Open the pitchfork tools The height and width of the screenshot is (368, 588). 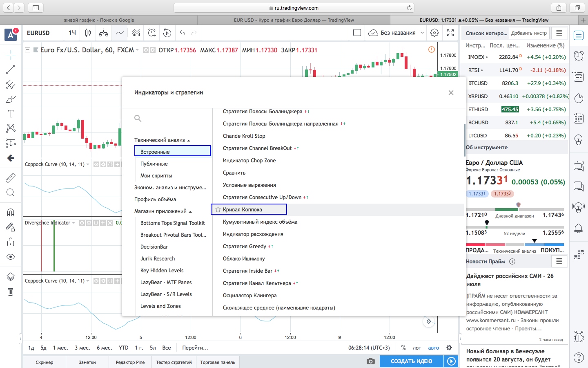click(11, 84)
